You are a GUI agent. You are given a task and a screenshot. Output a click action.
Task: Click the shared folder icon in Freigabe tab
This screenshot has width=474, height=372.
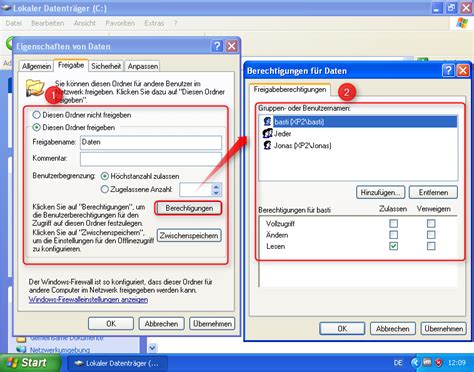tap(35, 87)
